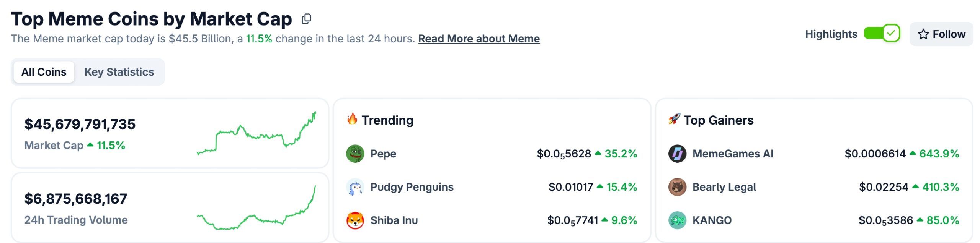Click the Shiba Inu coin icon
980x243 pixels.
point(354,220)
